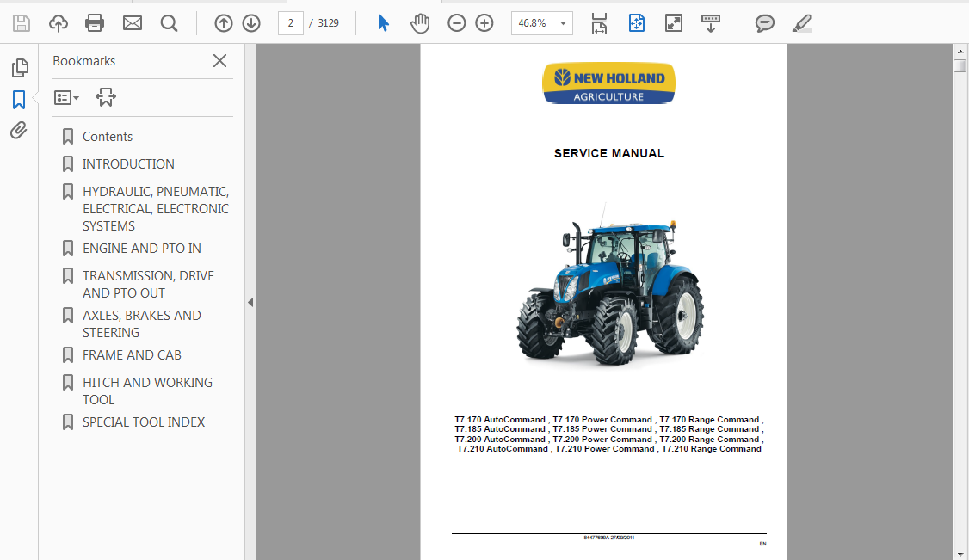Click the vertical scrollbar thumb
969x560 pixels.
click(960, 65)
